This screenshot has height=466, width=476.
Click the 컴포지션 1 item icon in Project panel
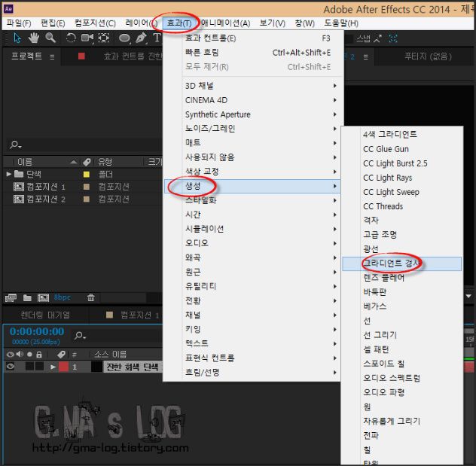coord(19,187)
